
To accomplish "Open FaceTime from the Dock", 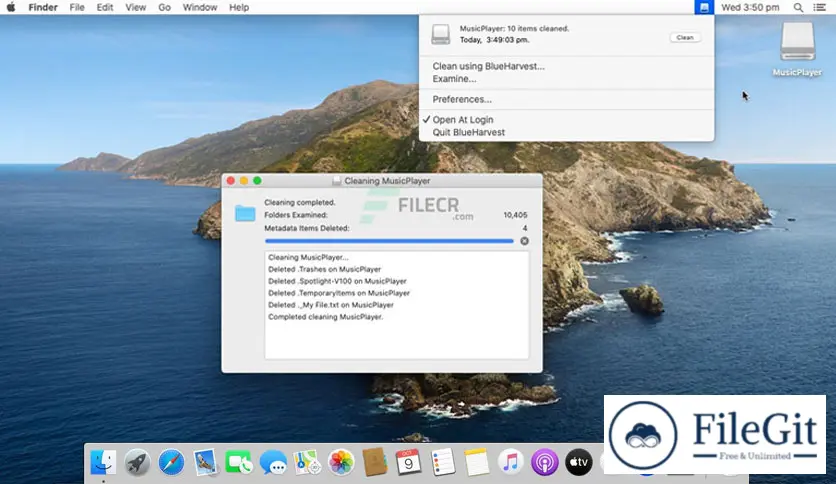I will (239, 462).
